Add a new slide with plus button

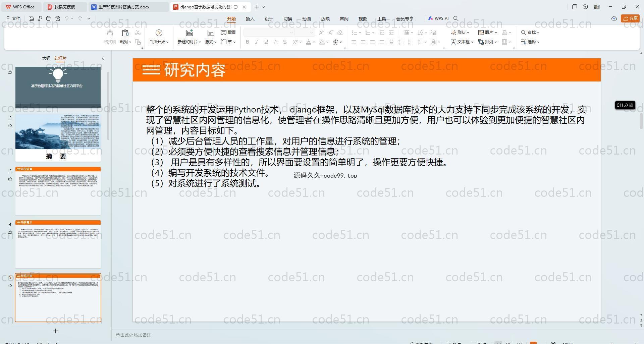(56, 331)
